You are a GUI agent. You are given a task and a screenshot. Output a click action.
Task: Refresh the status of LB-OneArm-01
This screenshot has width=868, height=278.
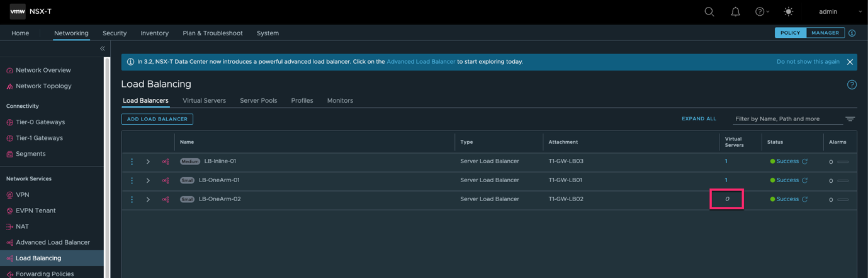pos(804,180)
